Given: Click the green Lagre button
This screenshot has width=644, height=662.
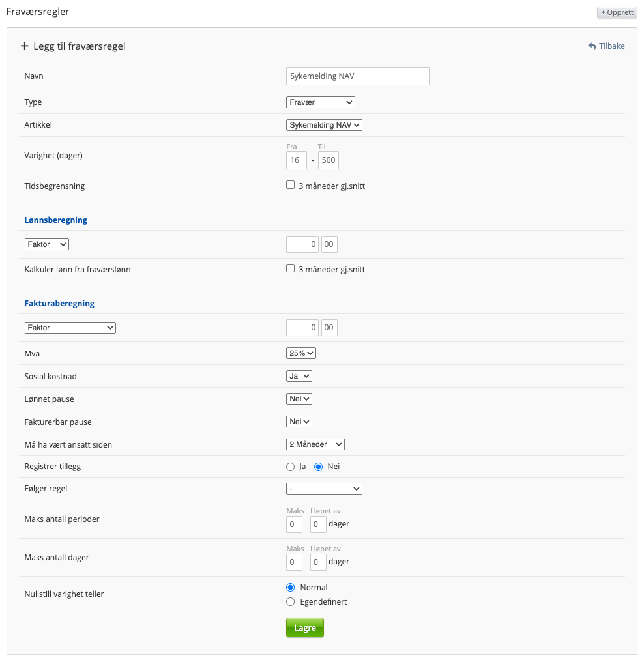Looking at the screenshot, I should [304, 627].
